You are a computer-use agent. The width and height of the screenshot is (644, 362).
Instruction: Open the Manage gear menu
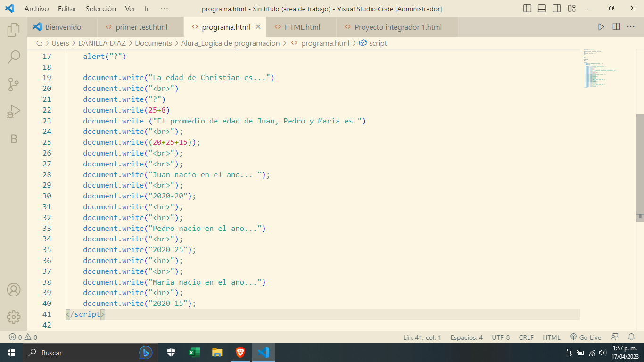click(14, 316)
